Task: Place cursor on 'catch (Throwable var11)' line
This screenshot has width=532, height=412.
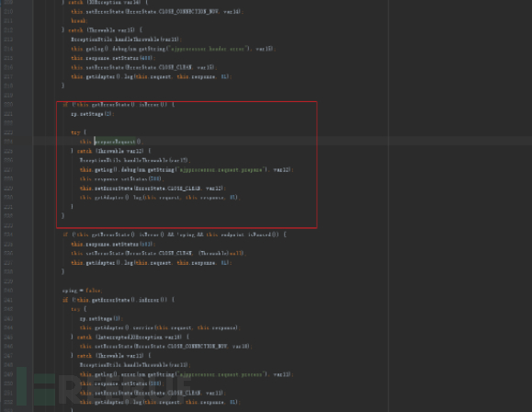Action: click(x=111, y=356)
